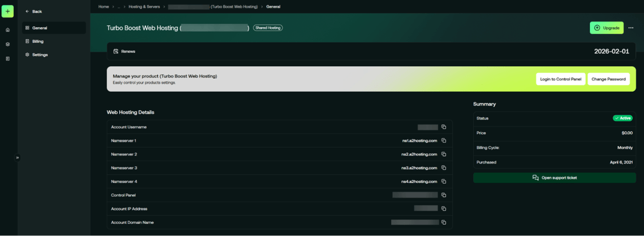Go back using the Back link
644x236 pixels.
point(34,11)
